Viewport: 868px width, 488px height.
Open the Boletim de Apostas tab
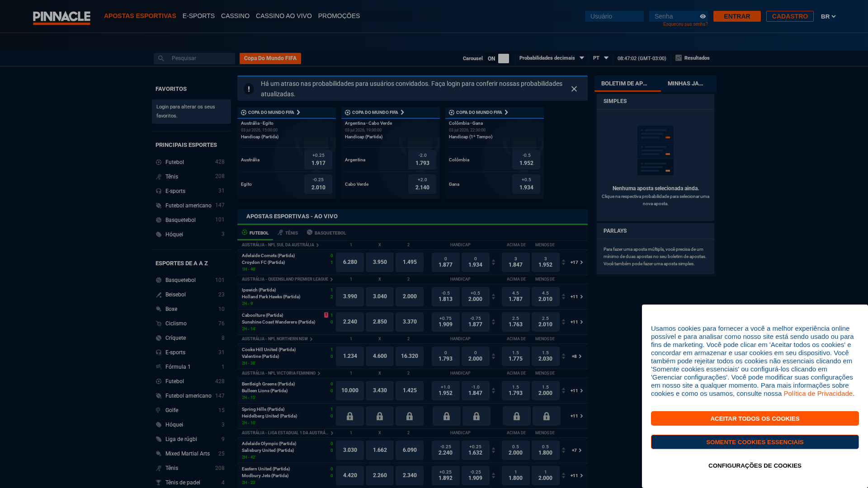pos(627,84)
